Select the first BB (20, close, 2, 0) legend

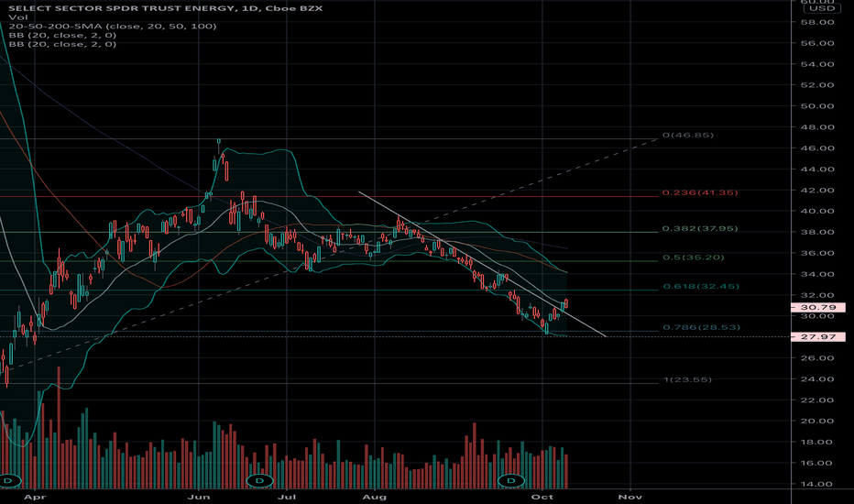click(x=62, y=35)
